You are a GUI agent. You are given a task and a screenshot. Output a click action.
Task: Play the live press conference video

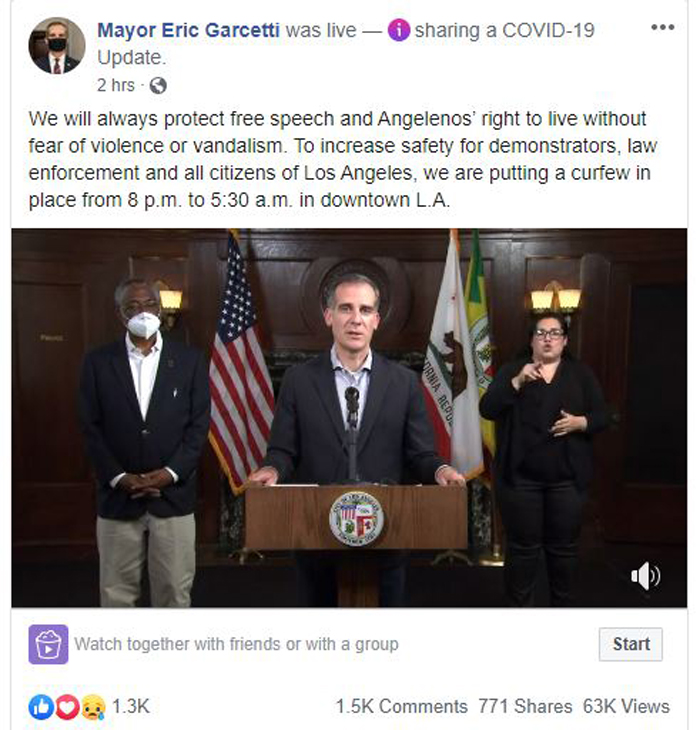click(x=349, y=418)
